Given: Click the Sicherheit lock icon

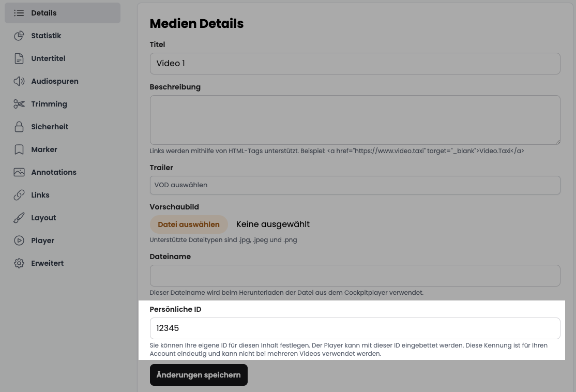Looking at the screenshot, I should (19, 127).
